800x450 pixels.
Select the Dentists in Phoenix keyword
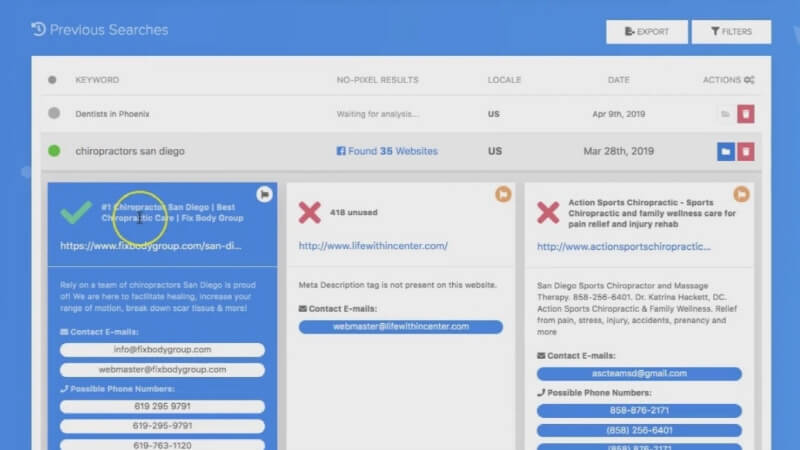click(x=112, y=114)
